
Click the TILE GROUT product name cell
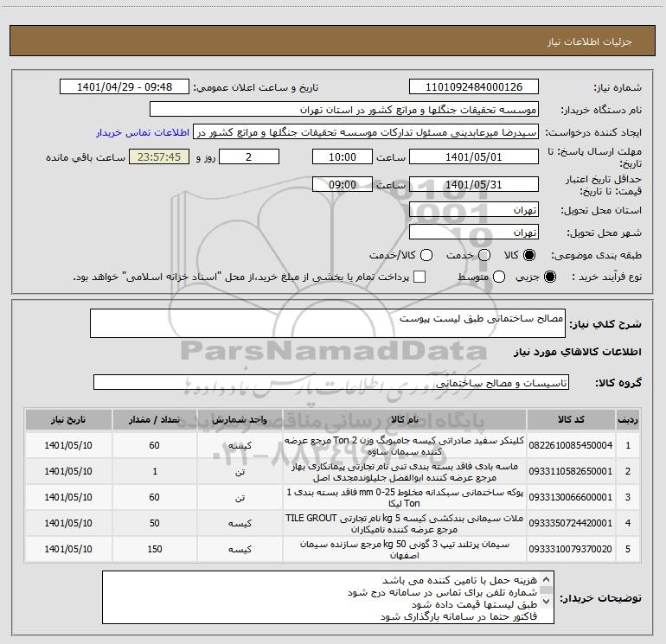(x=405, y=523)
